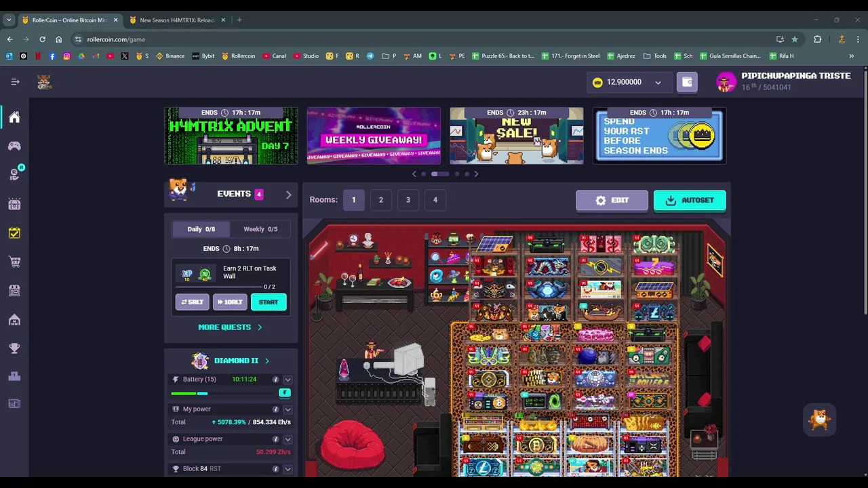Open the yellow calendar check icon in the sidebar

point(14,233)
